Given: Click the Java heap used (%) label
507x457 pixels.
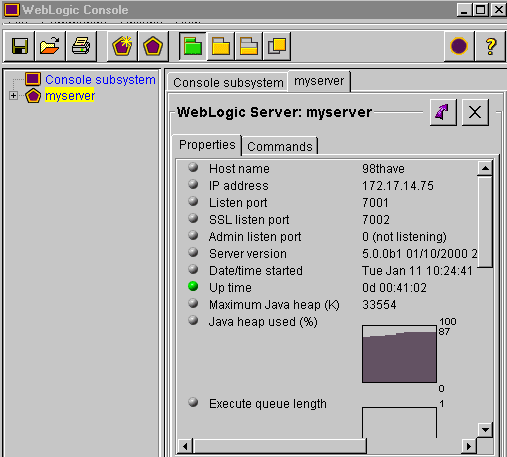Looking at the screenshot, I should [263, 322].
